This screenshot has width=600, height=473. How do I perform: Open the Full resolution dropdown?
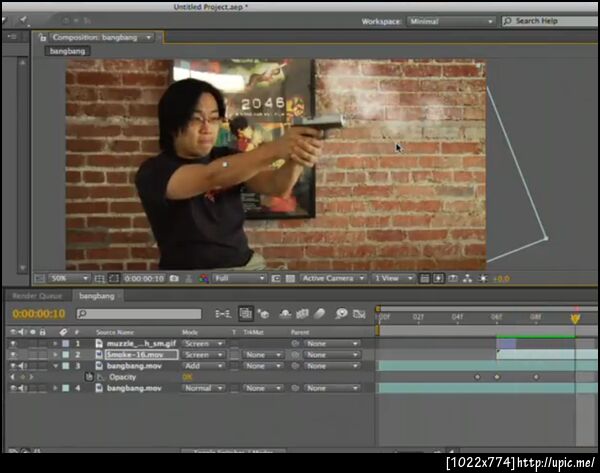pos(239,279)
